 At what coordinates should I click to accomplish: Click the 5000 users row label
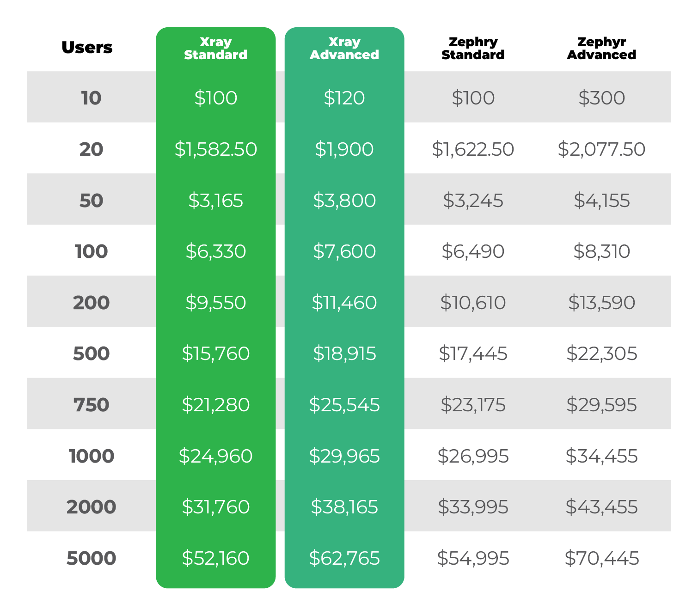[91, 558]
